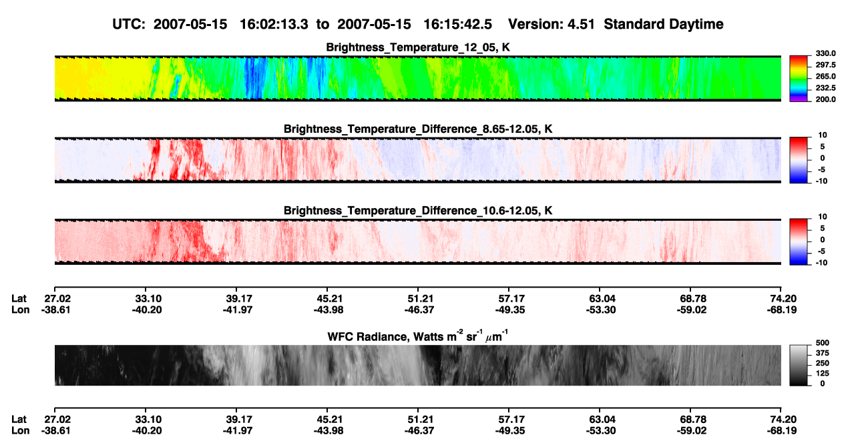
Task: Click the Lon label of the axis above WFC Radiance
Action: (19, 310)
